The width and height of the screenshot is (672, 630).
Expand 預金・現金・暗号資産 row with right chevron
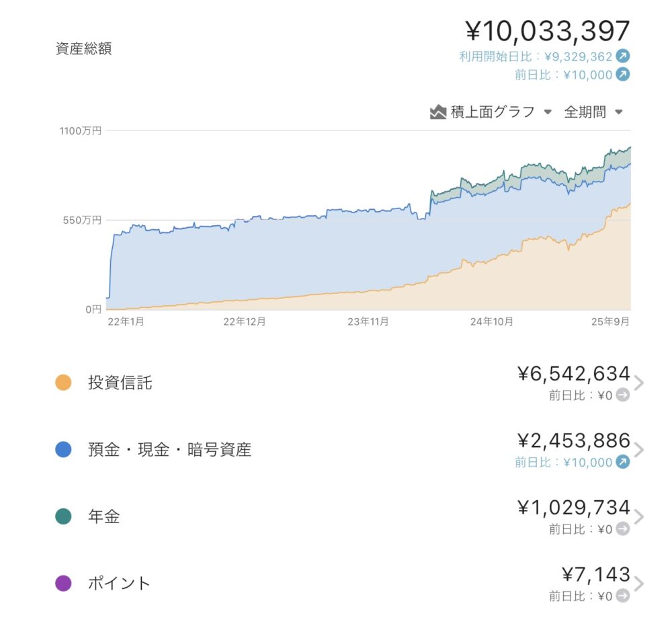[639, 450]
